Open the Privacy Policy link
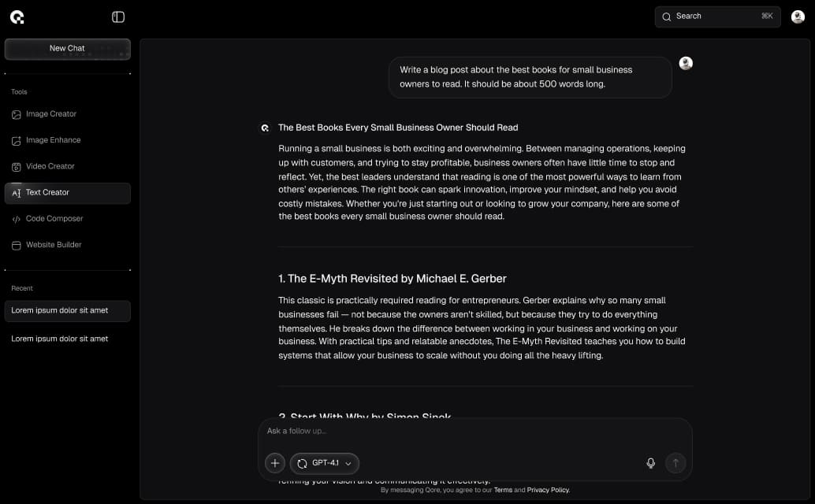 pos(548,490)
